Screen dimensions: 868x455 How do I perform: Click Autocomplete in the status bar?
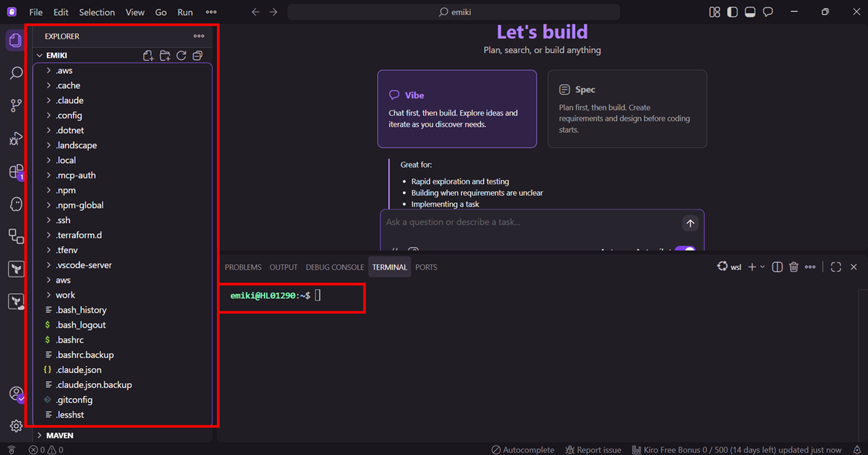[x=523, y=450]
